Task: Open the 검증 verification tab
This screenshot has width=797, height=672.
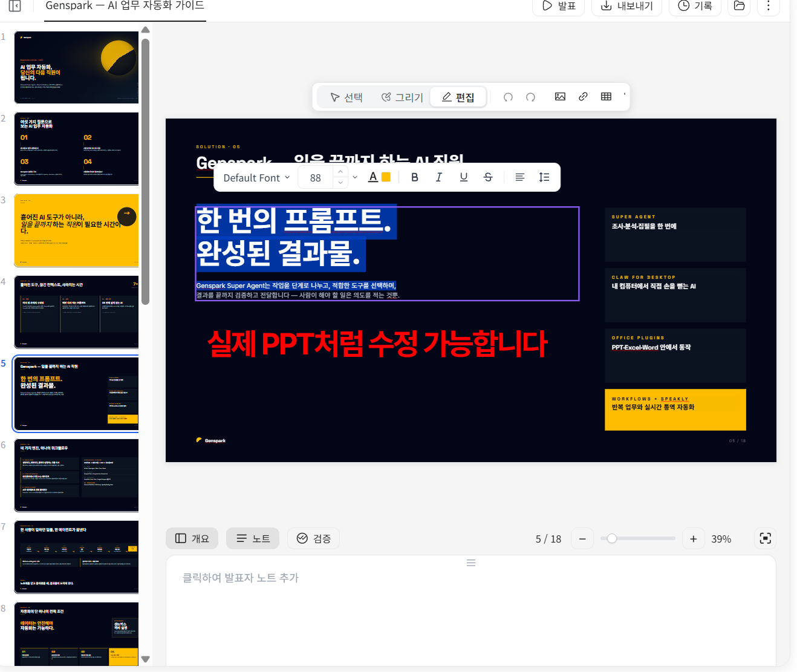Action: [313, 538]
